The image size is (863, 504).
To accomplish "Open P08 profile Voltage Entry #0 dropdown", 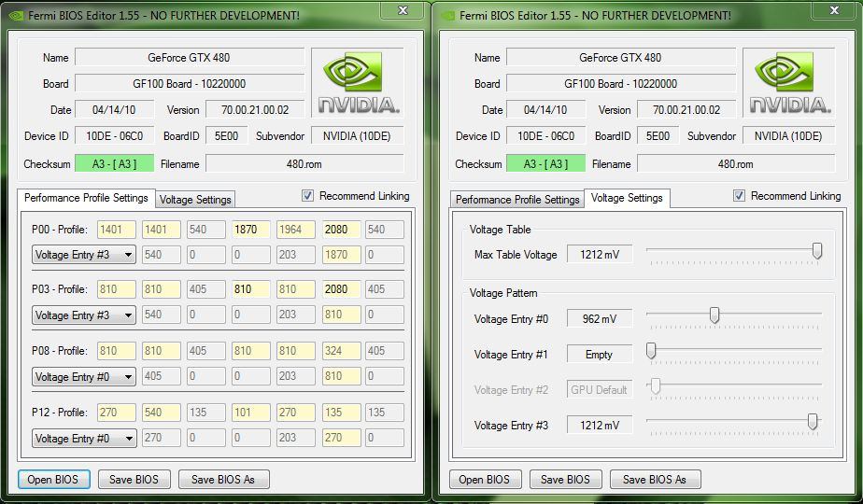I will click(x=84, y=376).
